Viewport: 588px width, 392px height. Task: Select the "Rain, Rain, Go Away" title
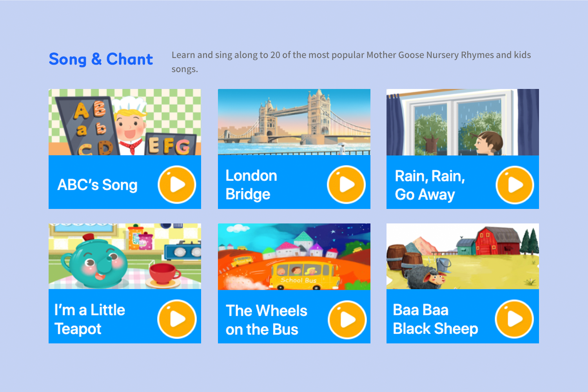[430, 185]
